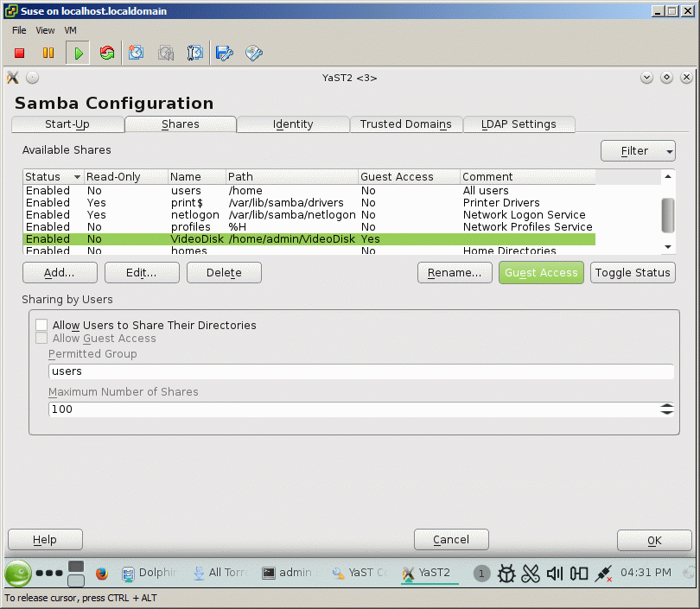Click the shares list scrollbar thumb
Image resolution: width=700 pixels, height=609 pixels.
coord(668,215)
